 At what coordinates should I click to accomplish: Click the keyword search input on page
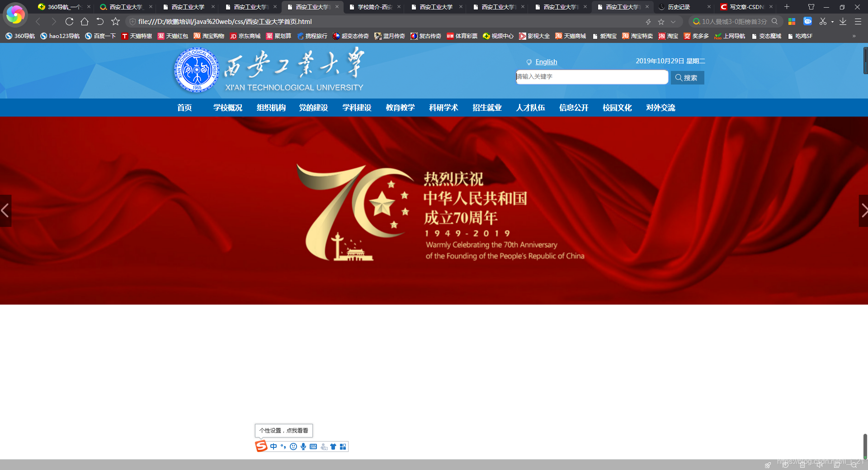[x=592, y=77]
